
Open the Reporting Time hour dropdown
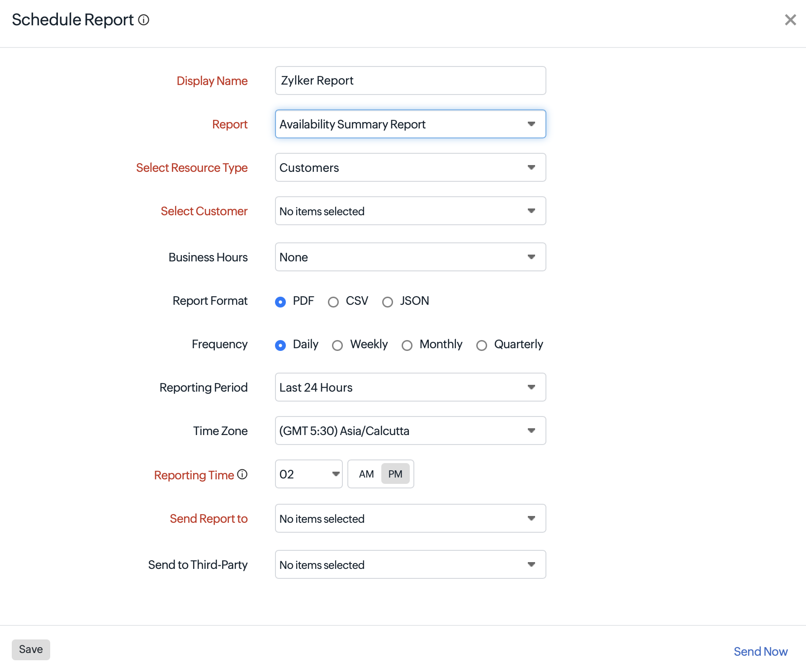[309, 474]
